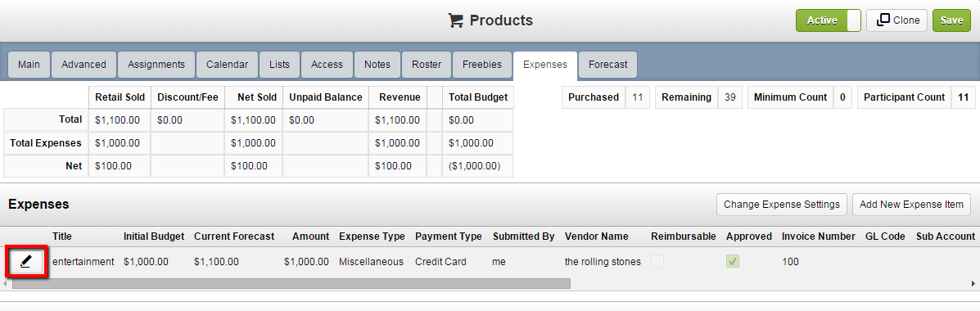Toggle the Active status switch
This screenshot has width=980, height=311.
(x=828, y=20)
